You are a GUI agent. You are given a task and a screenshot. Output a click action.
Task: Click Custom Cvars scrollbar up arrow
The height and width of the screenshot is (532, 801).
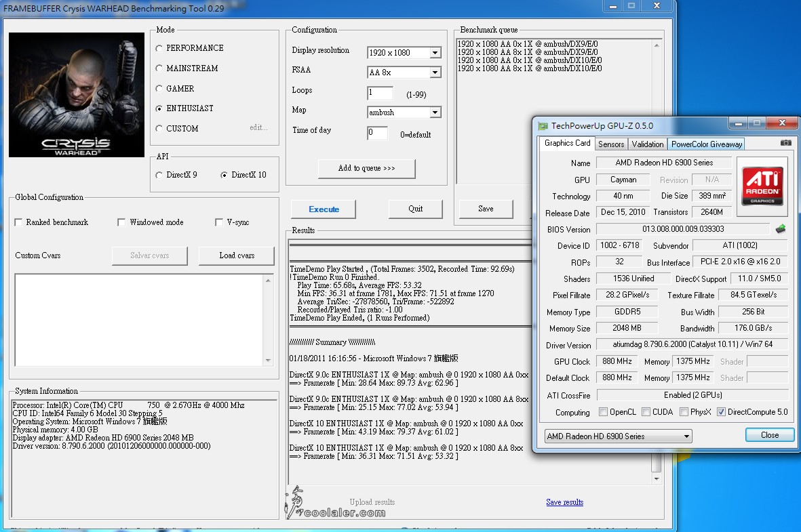pyautogui.click(x=268, y=281)
